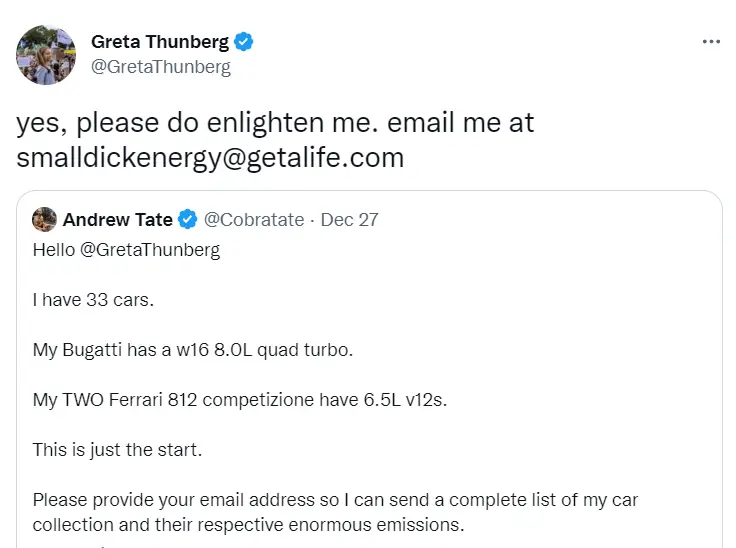This screenshot has height=548, width=736.
Task: Click the "I have 33 cars." line
Action: point(90,299)
